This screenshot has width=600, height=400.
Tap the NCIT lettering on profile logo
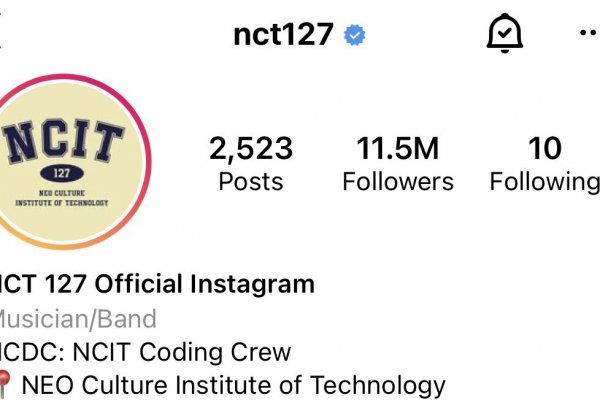62,141
